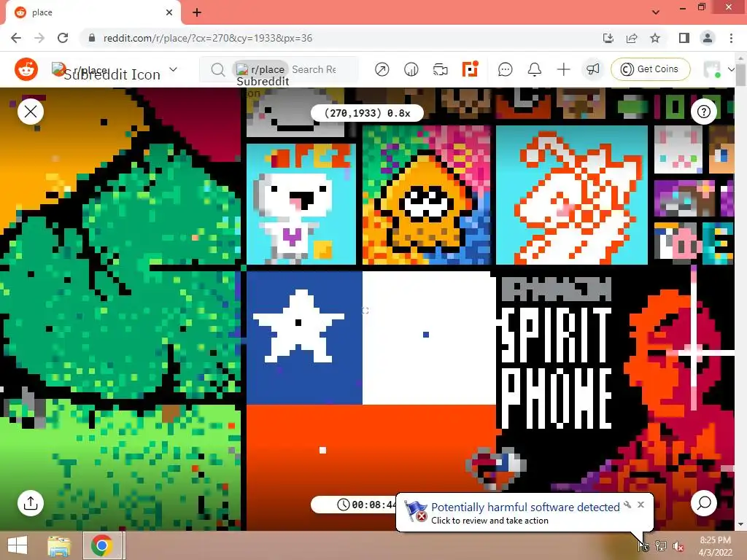Open the taskbar clock 8:25 PM
The width and height of the screenshot is (747, 560).
pos(715,545)
